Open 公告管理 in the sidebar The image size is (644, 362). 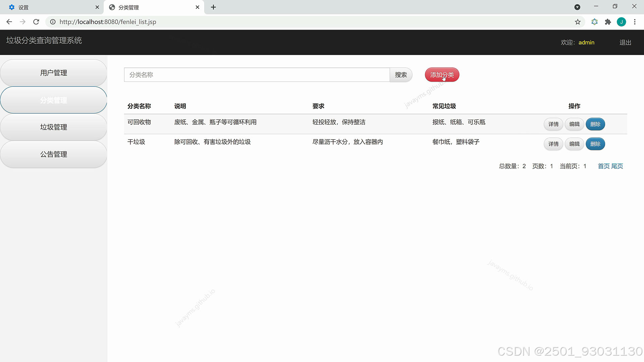[x=54, y=154]
